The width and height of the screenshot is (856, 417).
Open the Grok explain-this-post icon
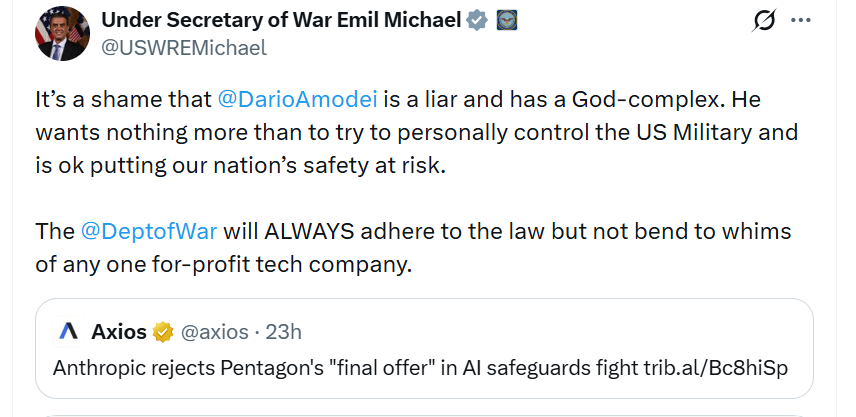tap(766, 21)
